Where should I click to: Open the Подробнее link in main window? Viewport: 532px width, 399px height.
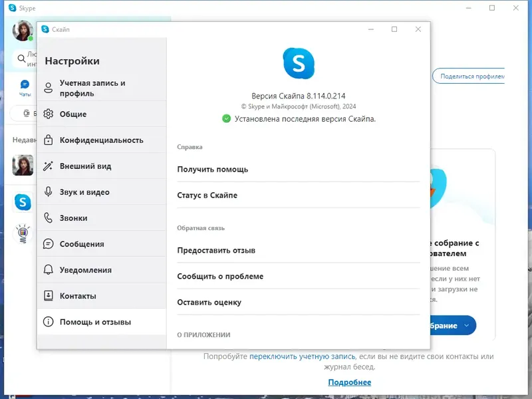point(350,382)
